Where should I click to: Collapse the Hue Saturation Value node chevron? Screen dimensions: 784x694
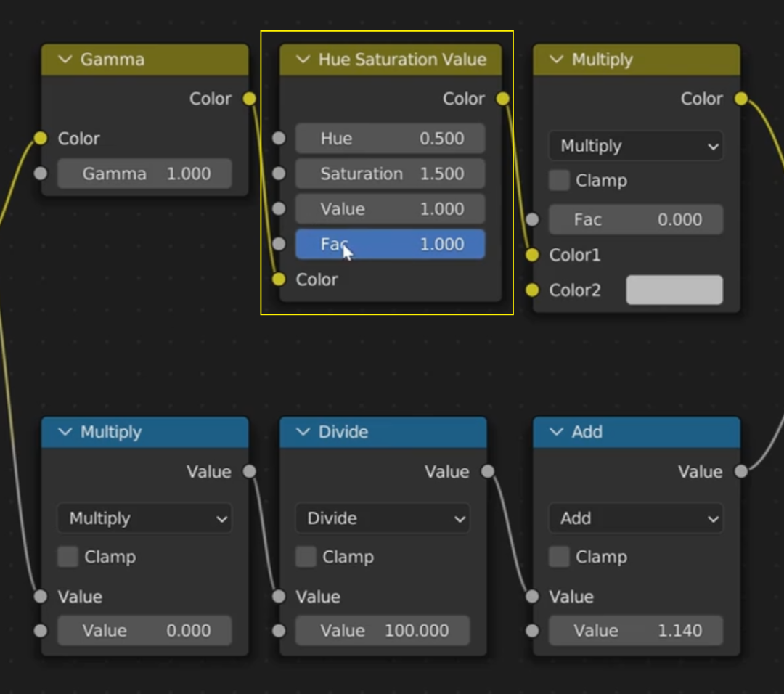[x=303, y=60]
